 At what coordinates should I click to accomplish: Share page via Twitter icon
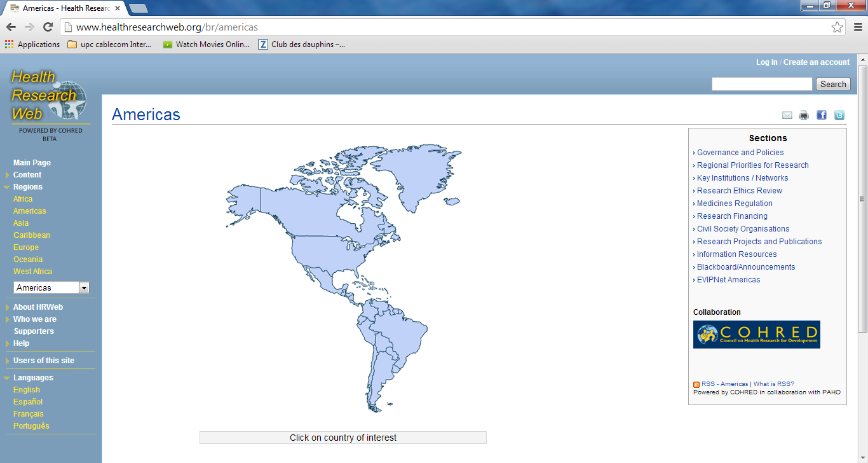(x=839, y=115)
